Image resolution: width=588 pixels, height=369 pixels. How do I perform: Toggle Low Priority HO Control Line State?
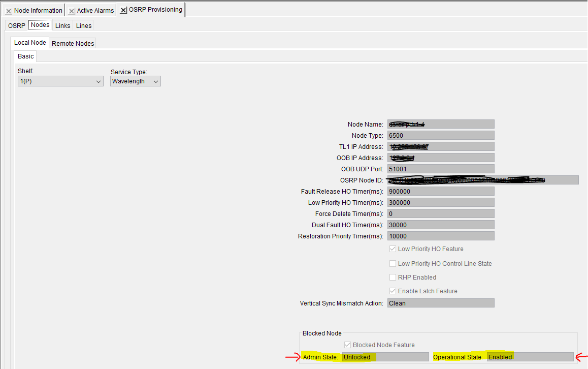393,263
